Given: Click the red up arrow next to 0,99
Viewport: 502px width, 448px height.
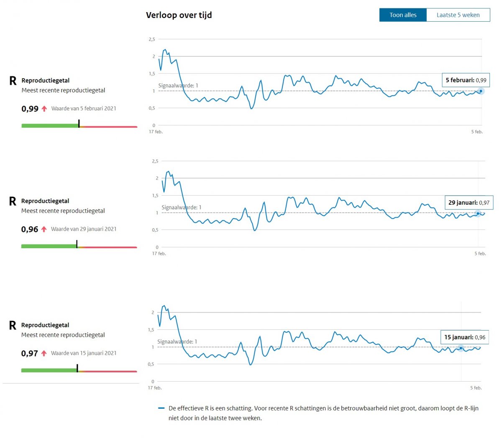Looking at the screenshot, I should pyautogui.click(x=44, y=109).
